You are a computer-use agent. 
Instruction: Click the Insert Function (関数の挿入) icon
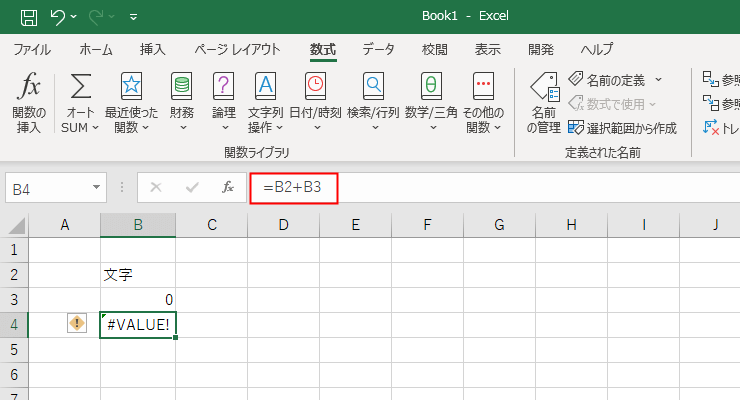[30, 86]
